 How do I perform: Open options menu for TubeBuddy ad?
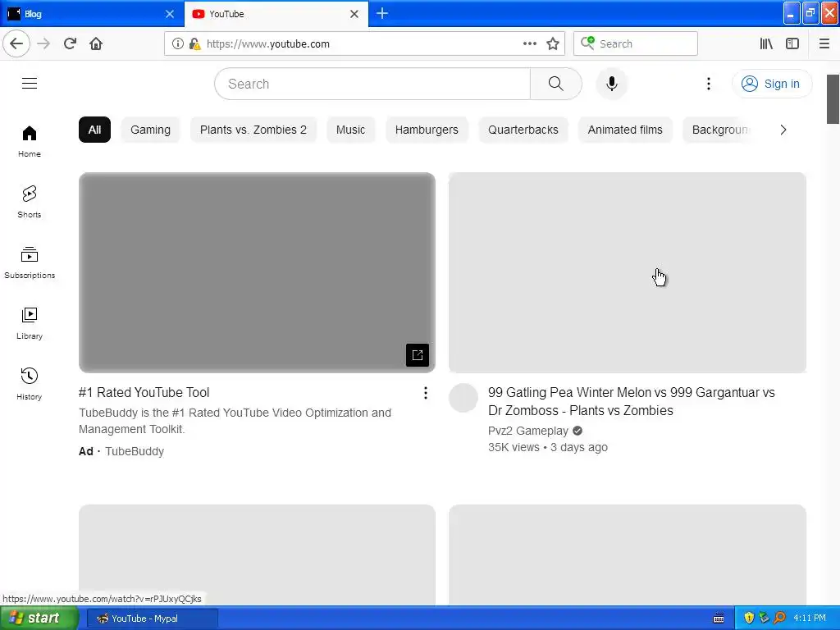point(426,393)
